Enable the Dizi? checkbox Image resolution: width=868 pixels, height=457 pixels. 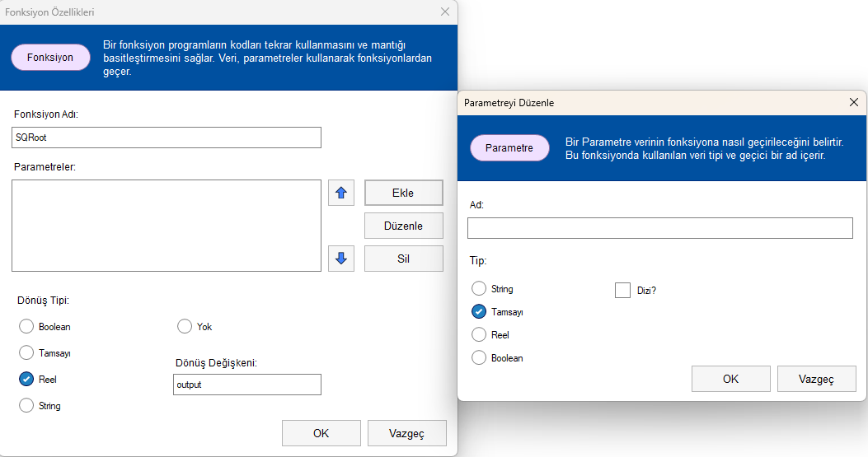(623, 290)
